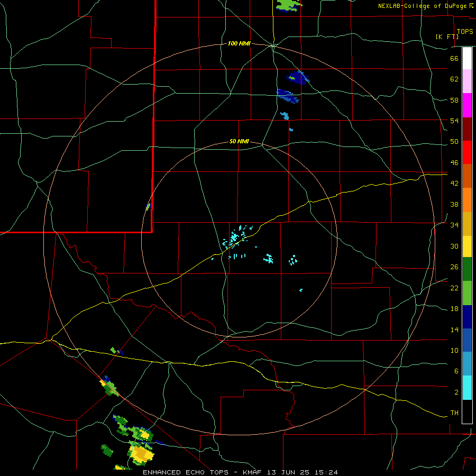Select the light orange legend swatch
The width and height of the screenshot is (476, 476).
coord(467,200)
